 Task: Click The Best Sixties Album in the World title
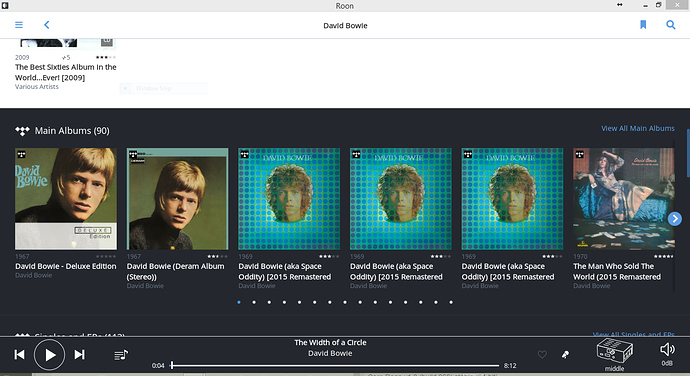point(66,72)
